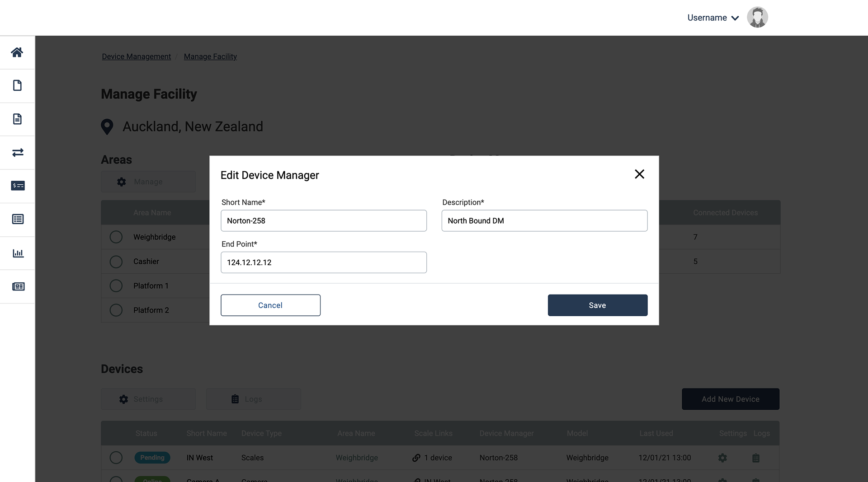This screenshot has width=868, height=482.
Task: Click the Status column header
Action: click(146, 433)
